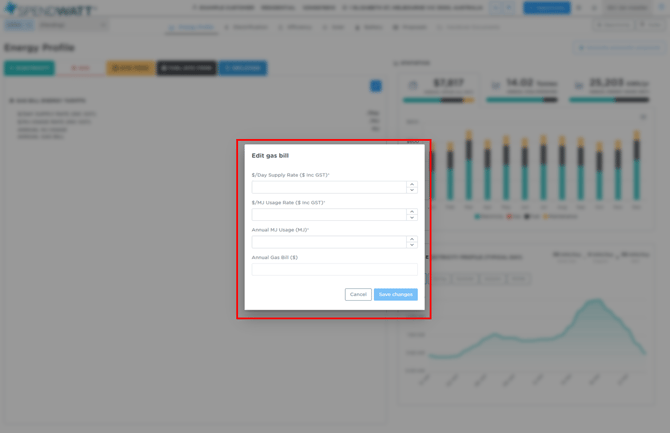Click the small blue square icon button
The width and height of the screenshot is (670, 433).
(376, 86)
